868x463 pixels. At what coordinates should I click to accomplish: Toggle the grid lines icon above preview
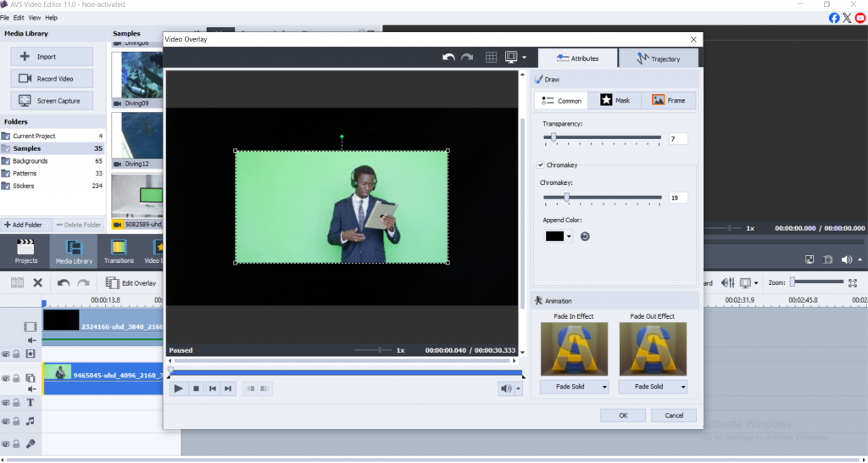point(491,58)
